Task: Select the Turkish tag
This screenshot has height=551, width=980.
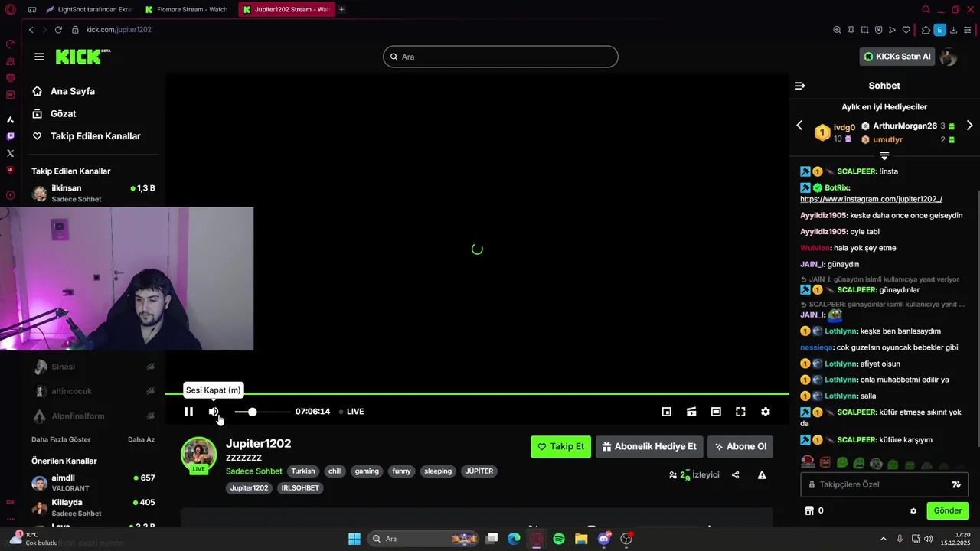Action: [x=303, y=471]
